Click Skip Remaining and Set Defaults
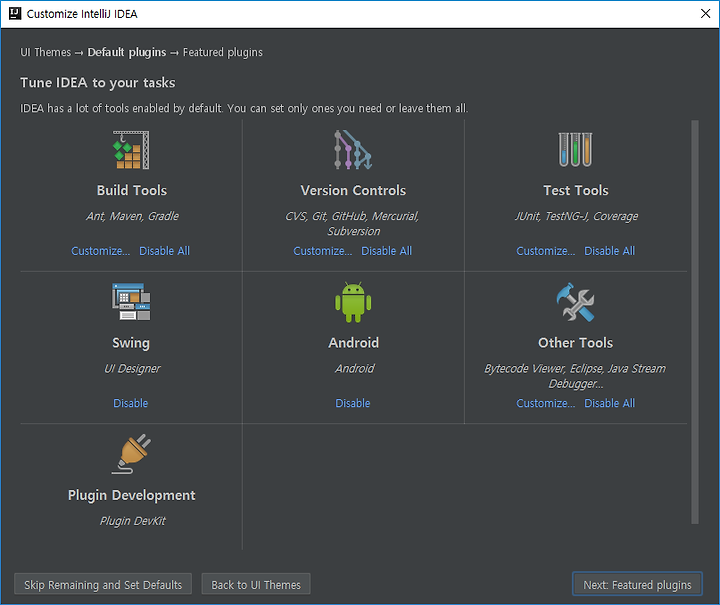The height and width of the screenshot is (605, 720). tap(103, 584)
